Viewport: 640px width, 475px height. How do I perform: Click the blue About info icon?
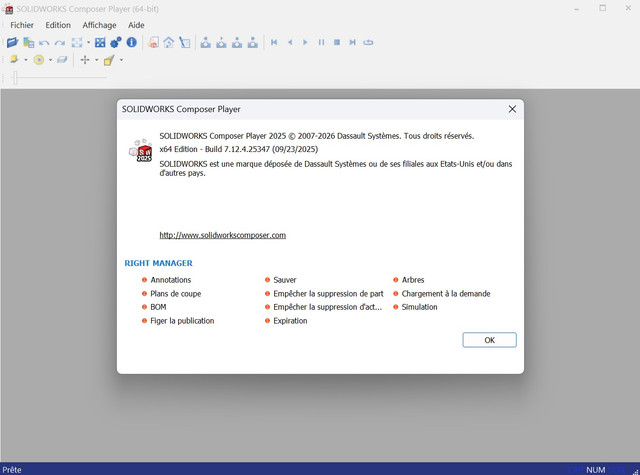[131, 42]
